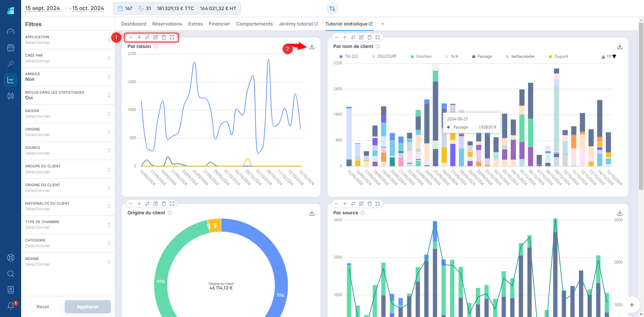Change the end date 15 oct. 2024
Image resolution: width=644 pixels, height=317 pixels.
coord(88,8)
